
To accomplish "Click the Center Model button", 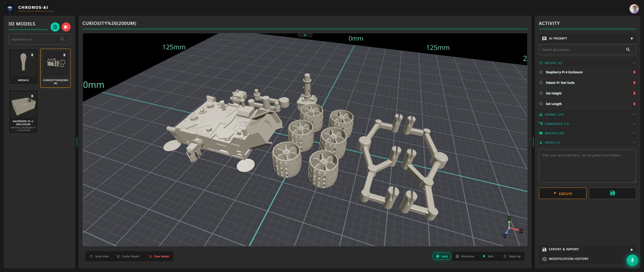I will click(128, 256).
